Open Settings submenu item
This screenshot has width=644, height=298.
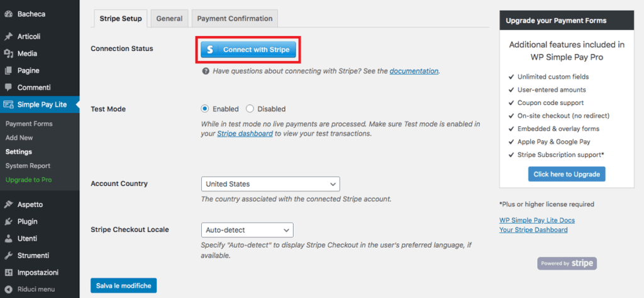point(19,152)
